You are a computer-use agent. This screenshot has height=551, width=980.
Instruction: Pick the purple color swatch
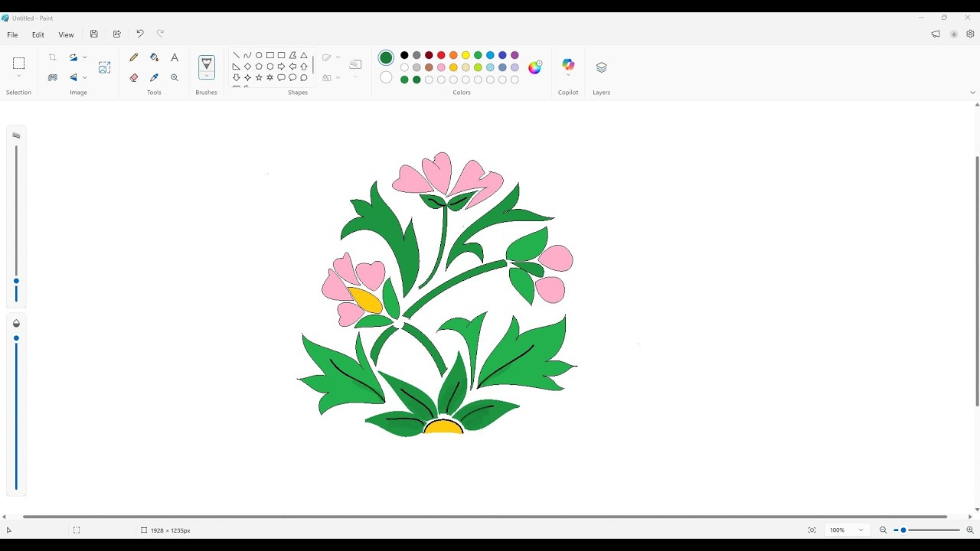(514, 55)
